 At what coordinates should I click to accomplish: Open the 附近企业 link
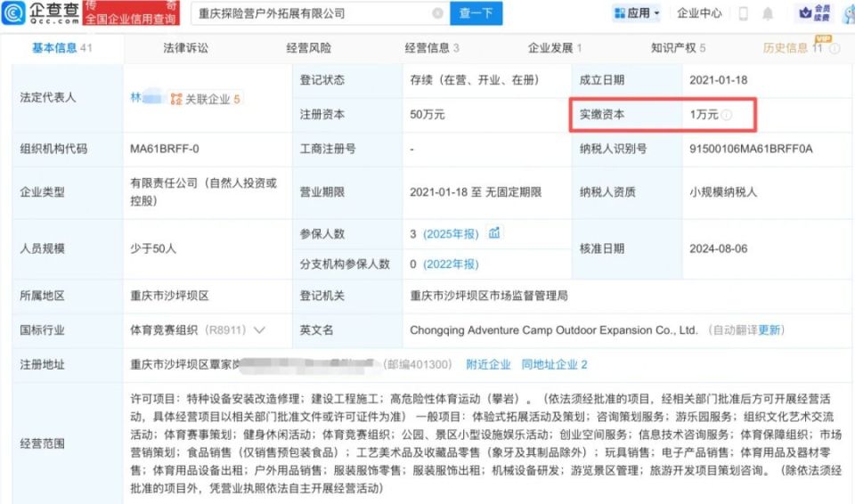(x=488, y=364)
